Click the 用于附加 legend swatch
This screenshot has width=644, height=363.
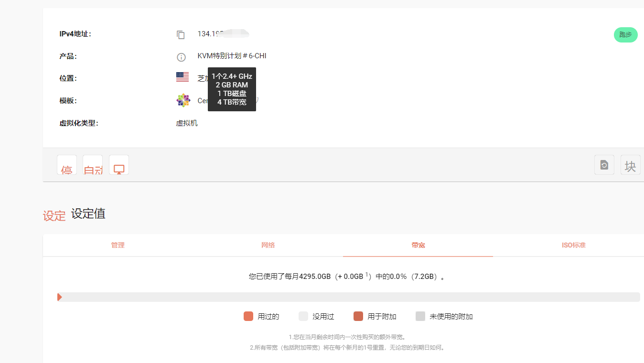358,316
